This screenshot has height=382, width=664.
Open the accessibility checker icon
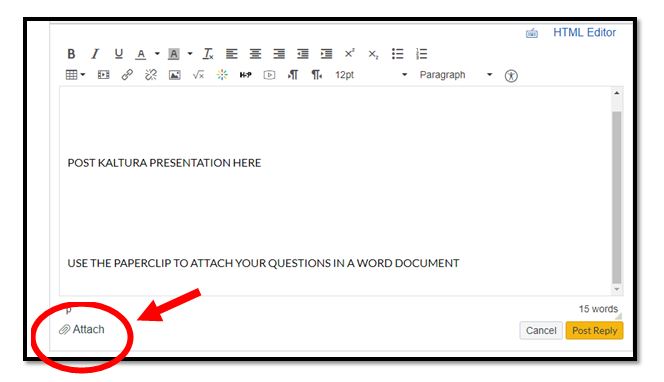click(x=511, y=76)
